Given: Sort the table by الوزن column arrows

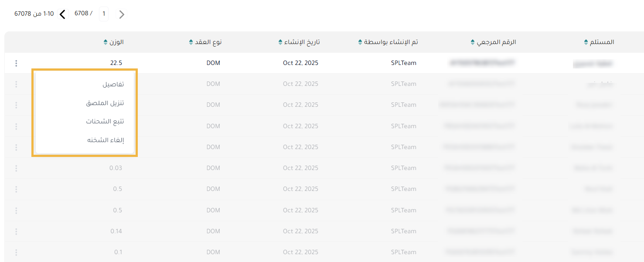Looking at the screenshot, I should point(105,42).
